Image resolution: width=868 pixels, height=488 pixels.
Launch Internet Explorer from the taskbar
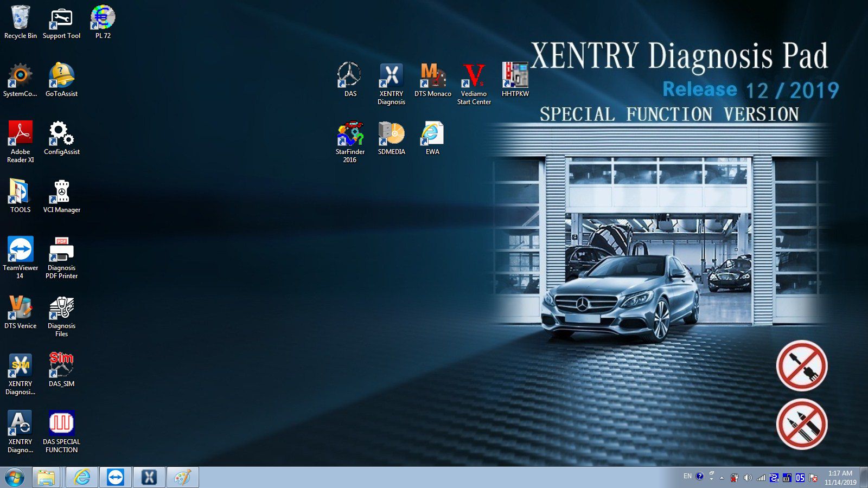[x=82, y=477]
